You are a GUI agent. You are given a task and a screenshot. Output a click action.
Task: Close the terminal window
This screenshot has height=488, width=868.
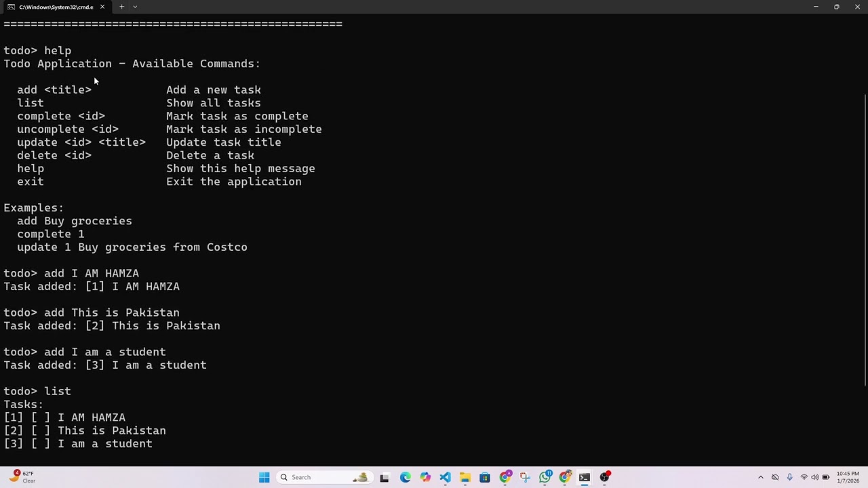coord(857,7)
